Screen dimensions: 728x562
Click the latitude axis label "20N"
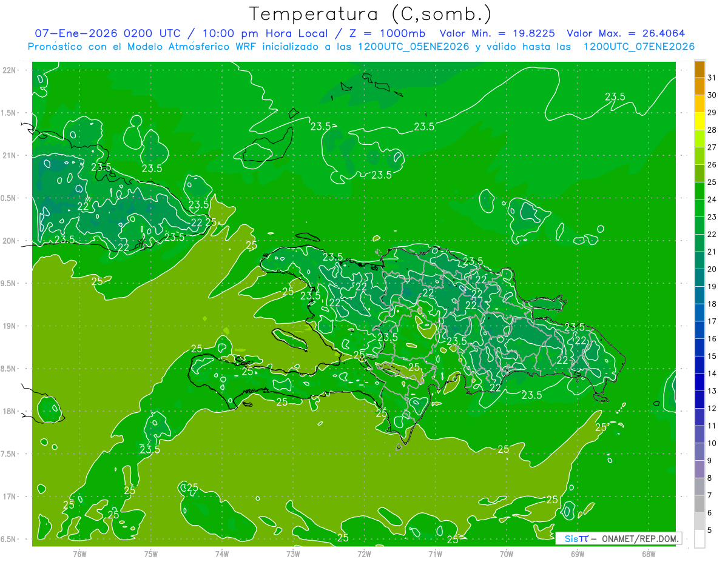9,241
